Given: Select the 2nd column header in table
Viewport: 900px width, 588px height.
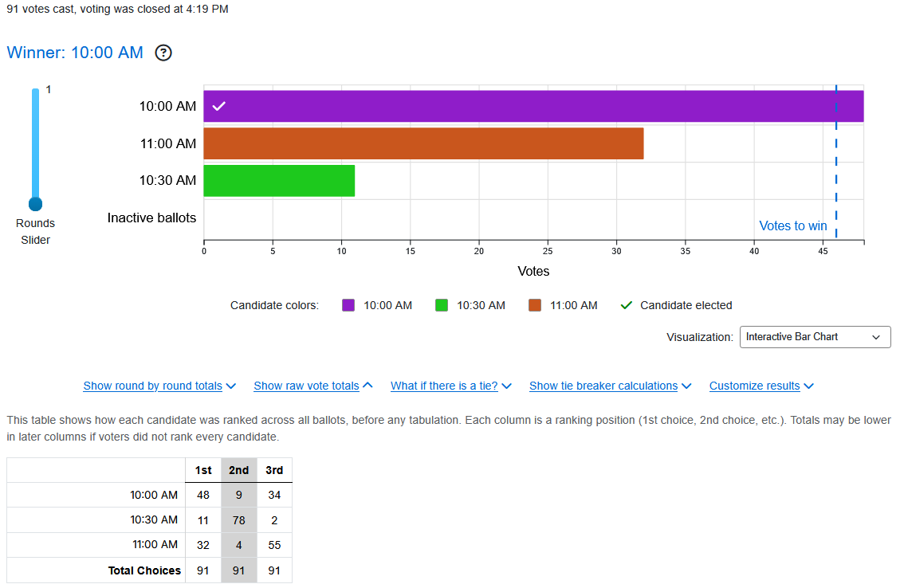Looking at the screenshot, I should click(239, 470).
